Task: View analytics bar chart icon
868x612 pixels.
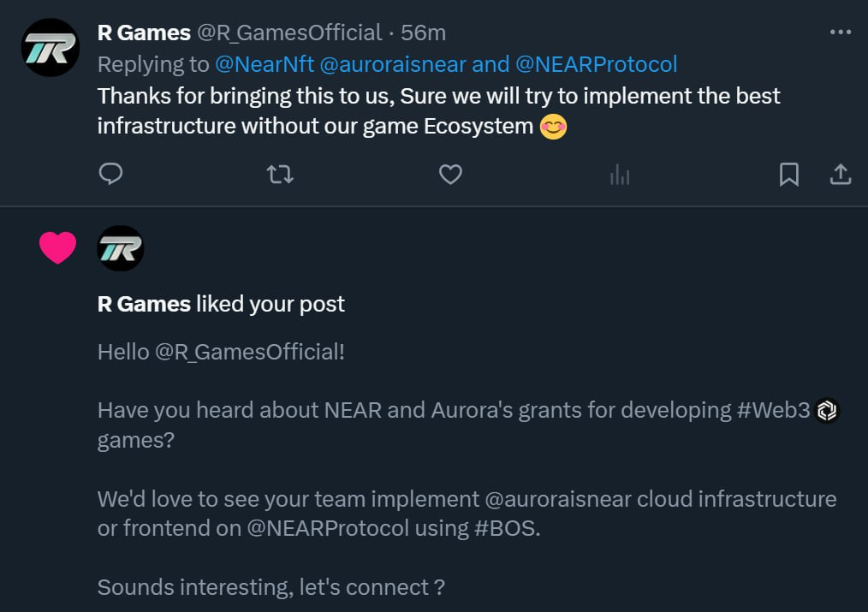Action: tap(619, 175)
